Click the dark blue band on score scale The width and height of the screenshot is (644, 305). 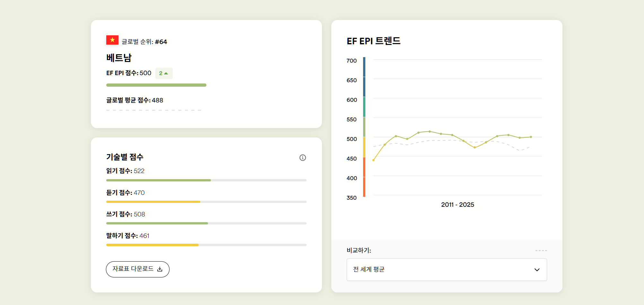[x=364, y=77]
